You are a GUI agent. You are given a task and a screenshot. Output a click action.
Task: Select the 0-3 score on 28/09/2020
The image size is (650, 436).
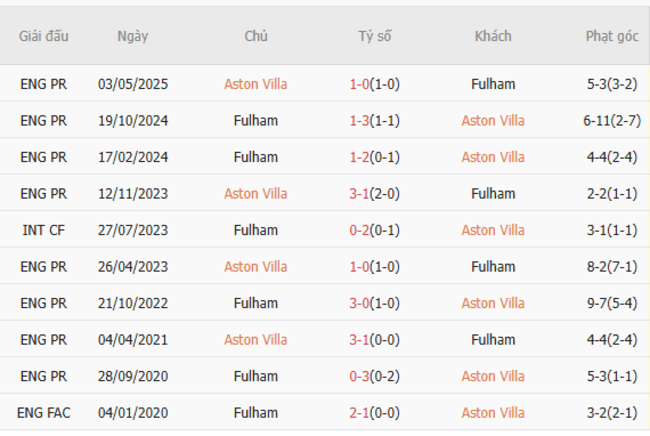pyautogui.click(x=360, y=376)
